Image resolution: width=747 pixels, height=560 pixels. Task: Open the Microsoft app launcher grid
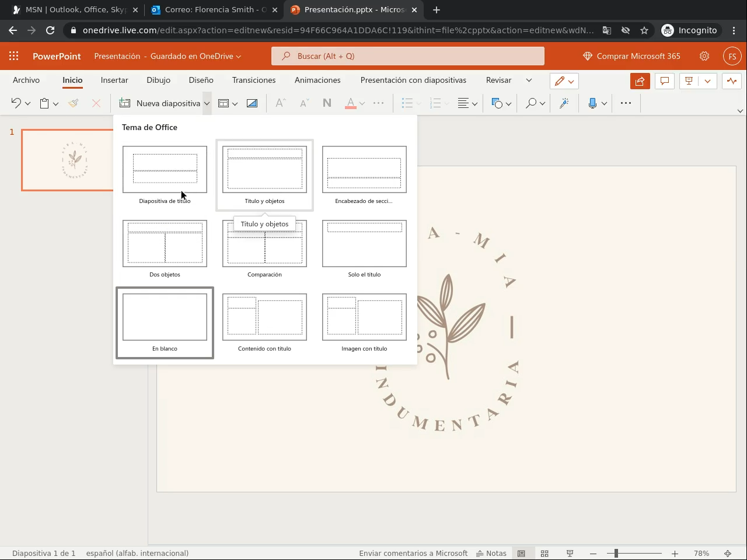point(14,56)
